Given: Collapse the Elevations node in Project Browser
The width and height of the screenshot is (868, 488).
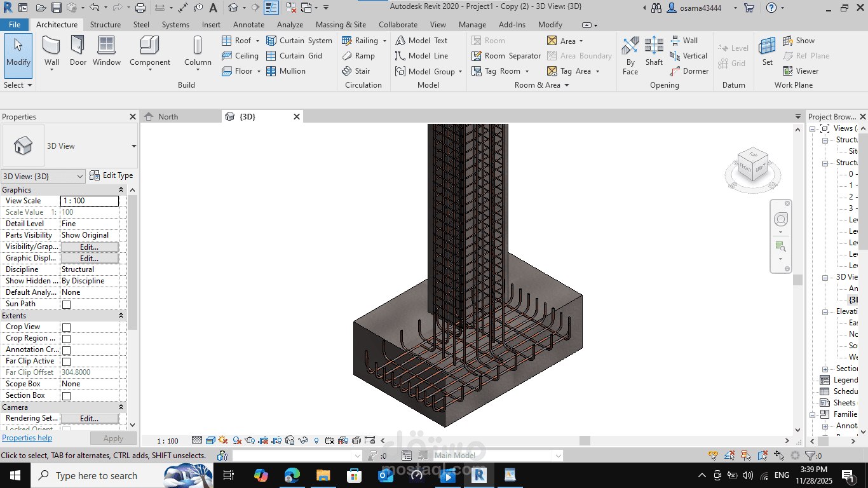Looking at the screenshot, I should pyautogui.click(x=825, y=311).
